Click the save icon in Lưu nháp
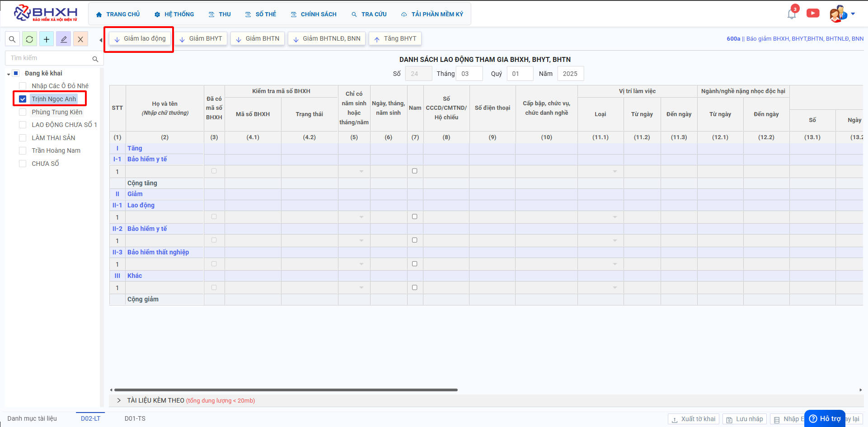Screen dimensions: 868x427 pos(729,420)
